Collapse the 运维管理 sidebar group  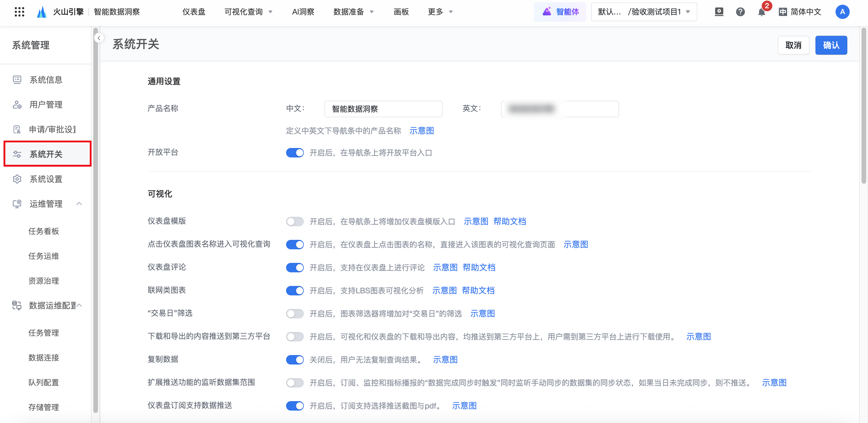[79, 204]
